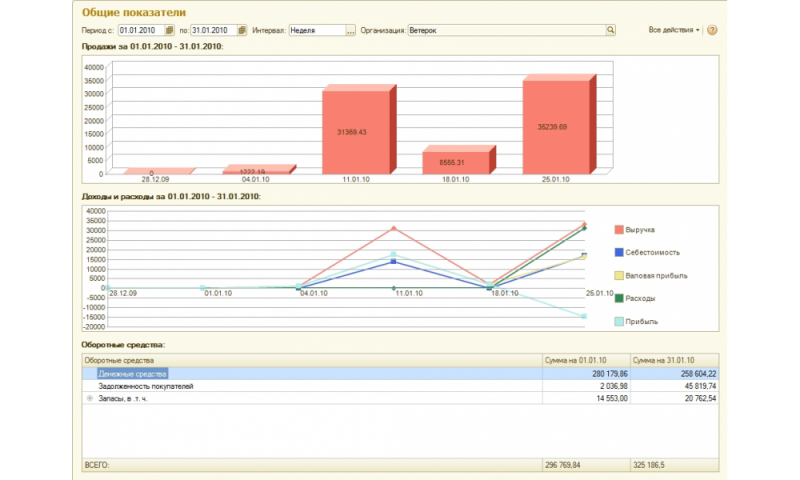Click the Расходы green legend swatch
The height and width of the screenshot is (480, 800).
pyautogui.click(x=619, y=299)
